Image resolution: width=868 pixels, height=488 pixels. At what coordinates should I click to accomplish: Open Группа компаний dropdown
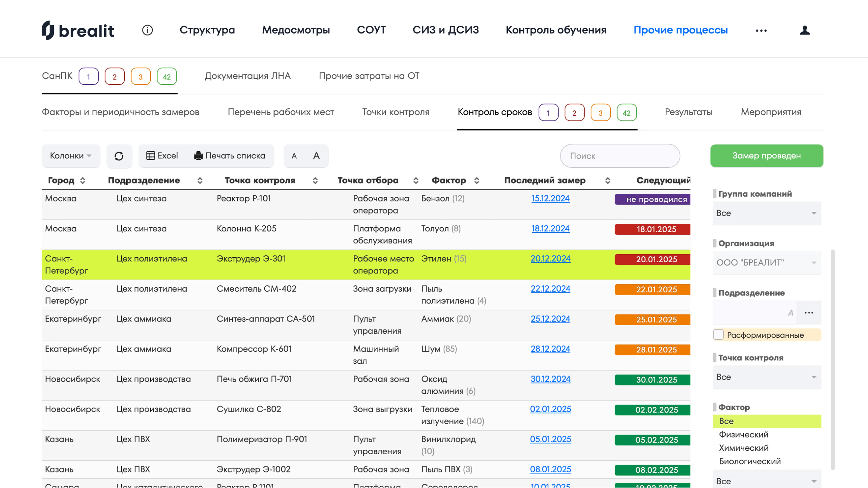point(767,213)
